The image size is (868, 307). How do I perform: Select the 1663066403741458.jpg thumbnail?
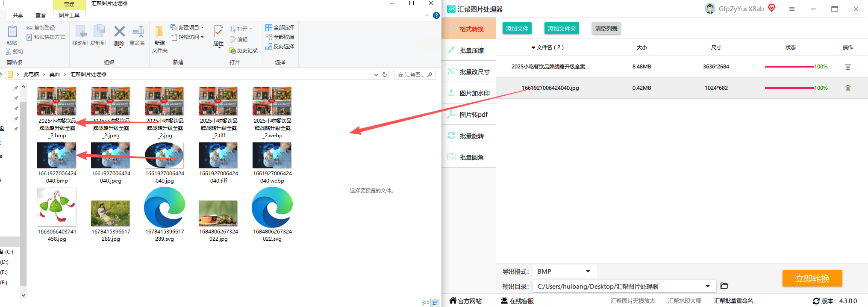[x=57, y=215]
